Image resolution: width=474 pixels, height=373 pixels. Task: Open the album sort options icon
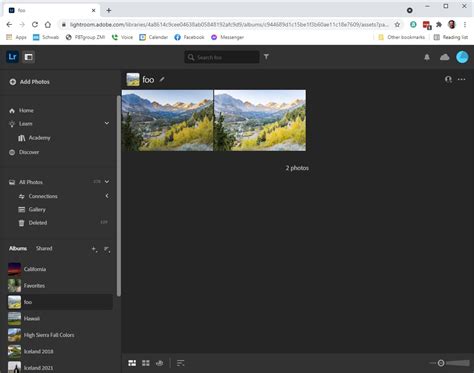pyautogui.click(x=107, y=249)
